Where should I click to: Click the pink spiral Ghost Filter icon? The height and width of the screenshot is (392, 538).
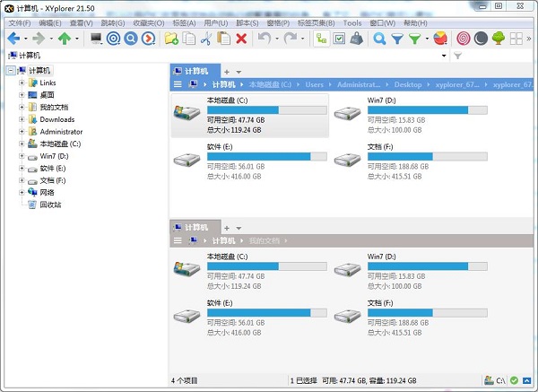tap(464, 39)
